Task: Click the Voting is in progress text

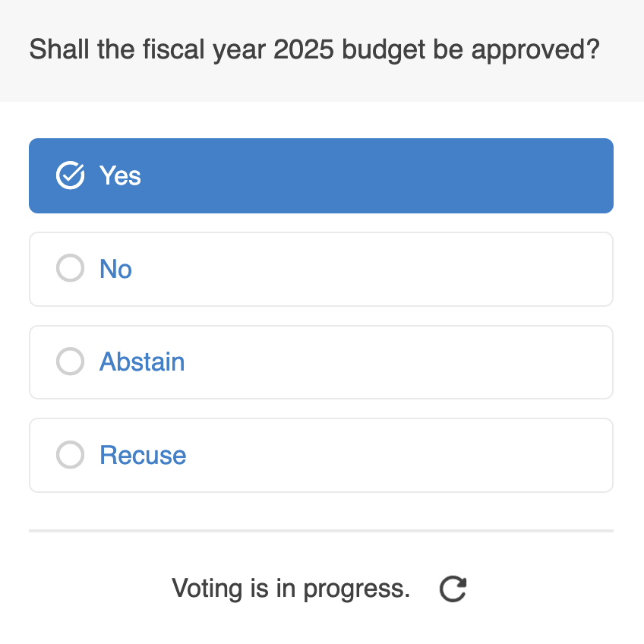Action: 291,589
